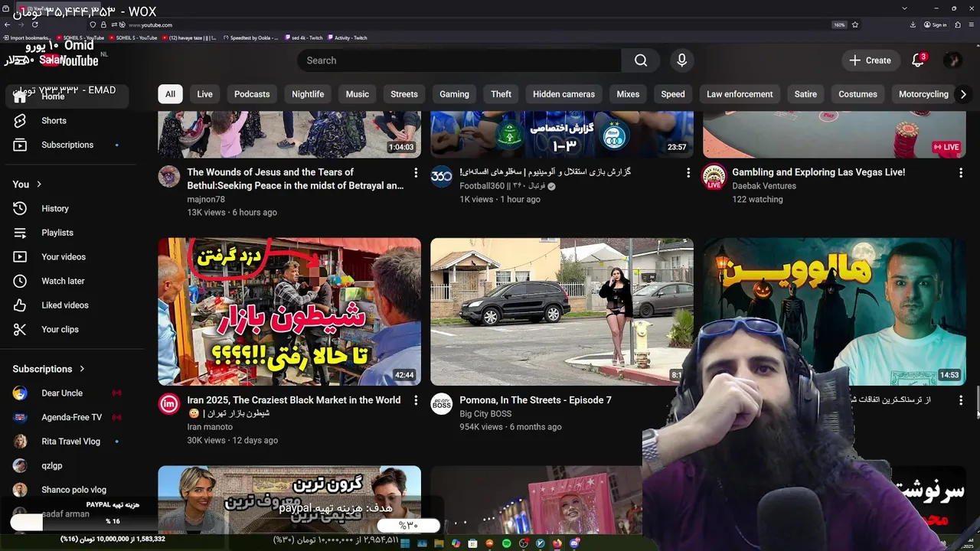Open Rita Travel Vlog subscription
The image size is (980, 551).
[x=72, y=442]
